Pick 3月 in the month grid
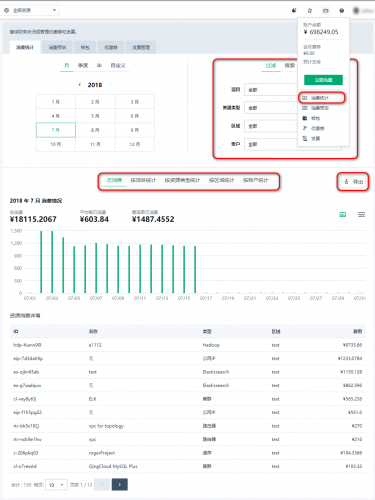 [x=135, y=102]
